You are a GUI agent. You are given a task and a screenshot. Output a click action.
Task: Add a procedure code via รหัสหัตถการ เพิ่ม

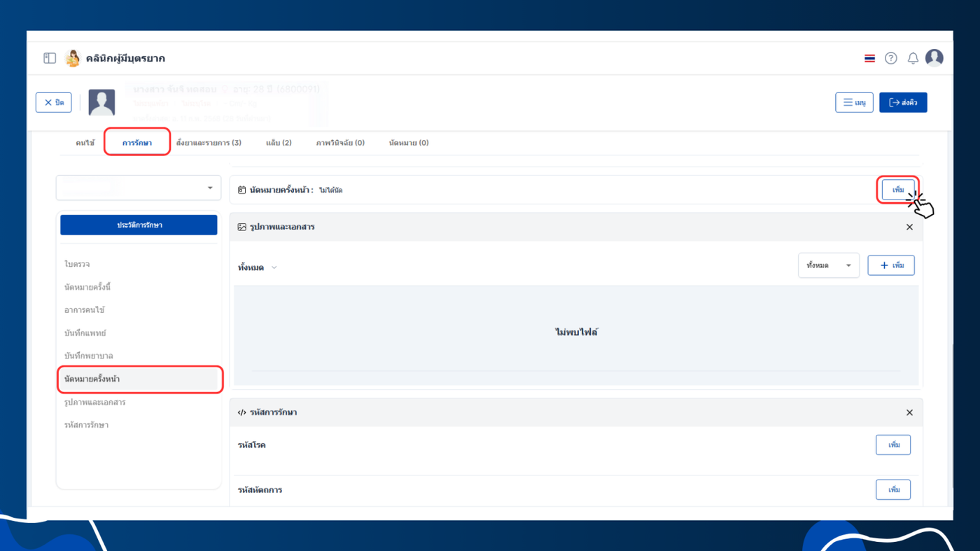coord(893,489)
